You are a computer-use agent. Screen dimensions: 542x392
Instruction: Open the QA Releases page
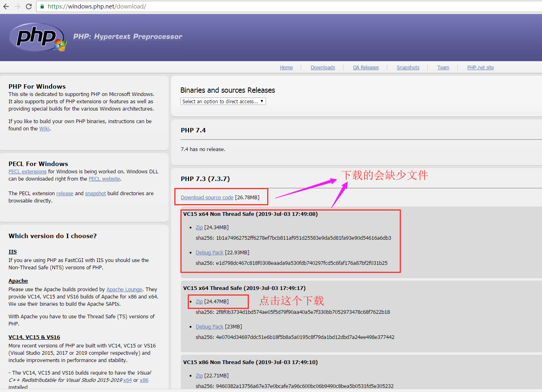click(365, 67)
